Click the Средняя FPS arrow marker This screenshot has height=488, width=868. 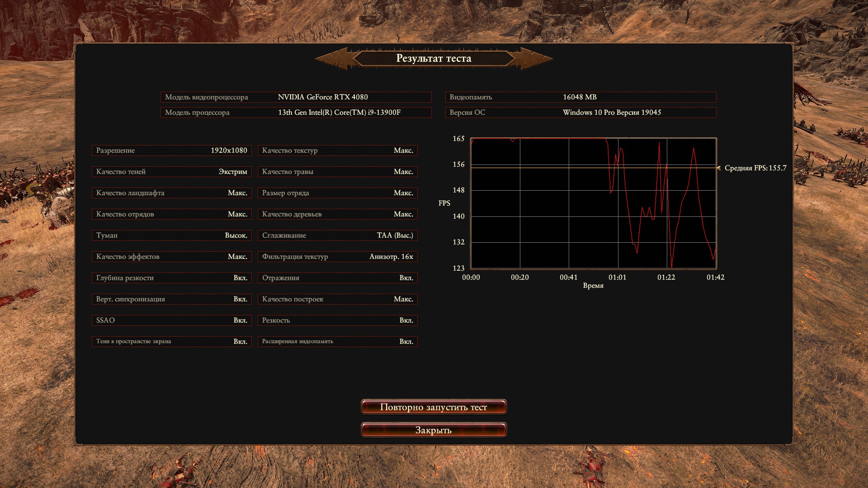click(719, 168)
